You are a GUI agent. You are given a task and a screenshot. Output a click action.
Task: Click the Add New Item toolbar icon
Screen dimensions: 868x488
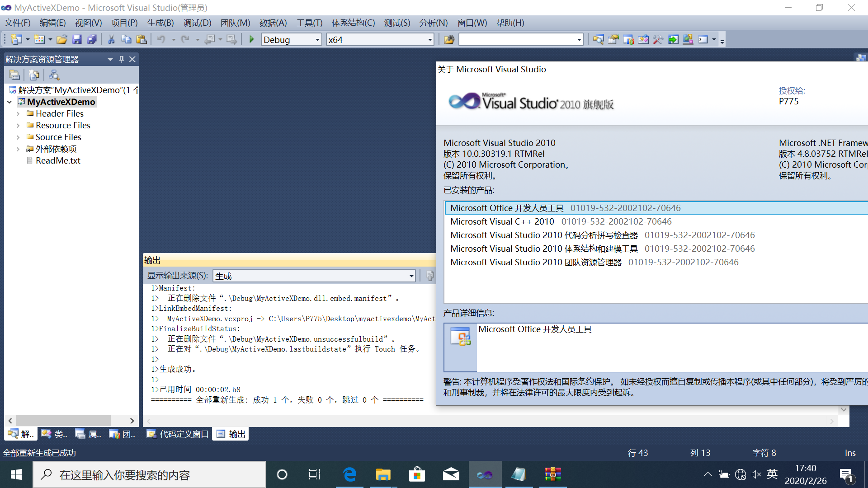pyautogui.click(x=39, y=40)
